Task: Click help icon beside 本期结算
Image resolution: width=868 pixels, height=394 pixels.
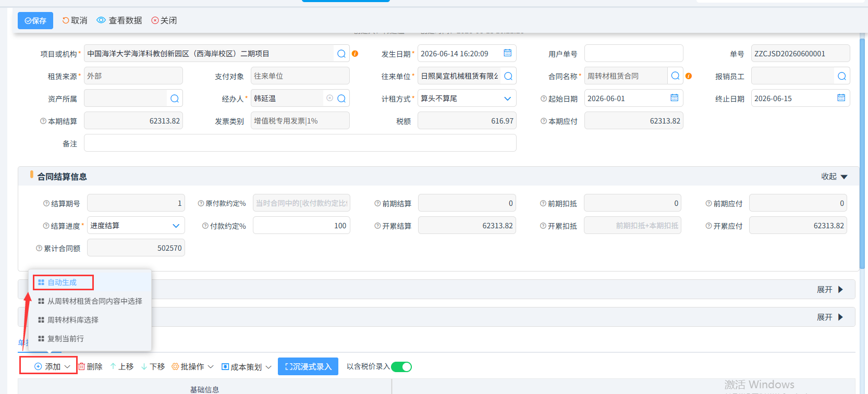Action: pos(43,121)
